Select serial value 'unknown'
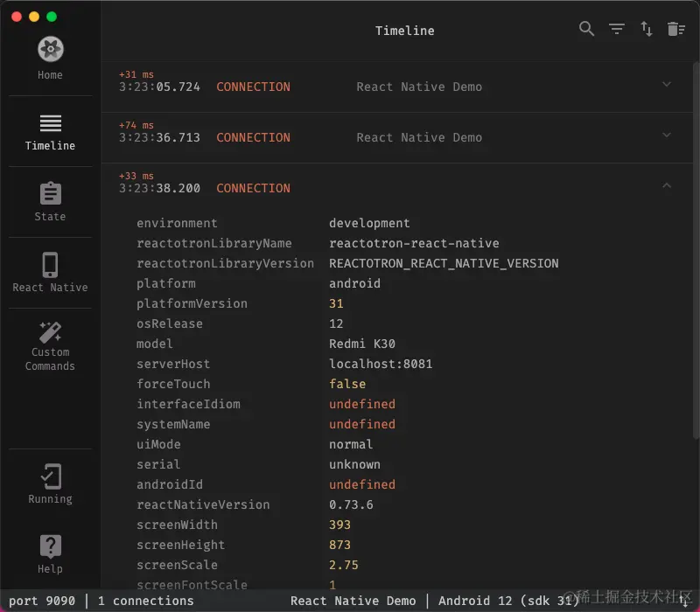The width and height of the screenshot is (700, 612). [x=354, y=464]
